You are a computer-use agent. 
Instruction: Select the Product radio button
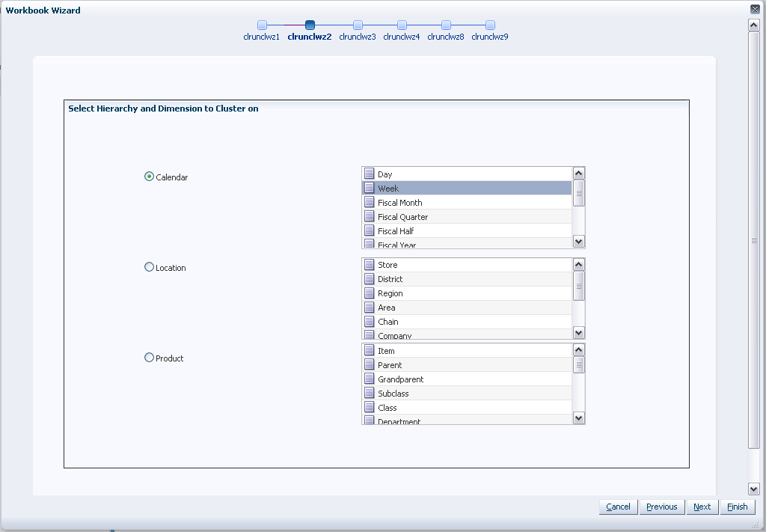pyautogui.click(x=149, y=357)
